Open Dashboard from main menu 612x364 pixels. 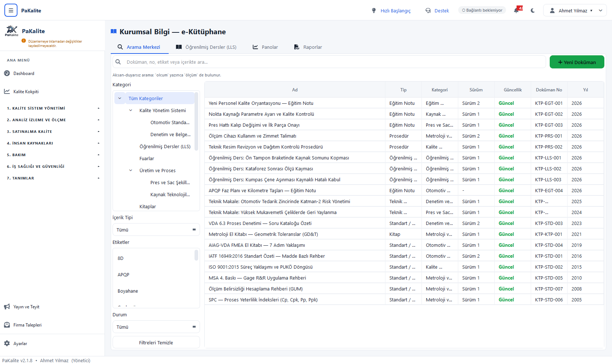[x=24, y=73]
